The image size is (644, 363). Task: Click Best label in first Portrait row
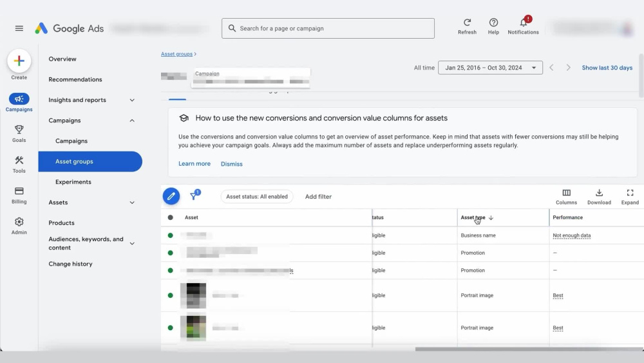[558, 295]
